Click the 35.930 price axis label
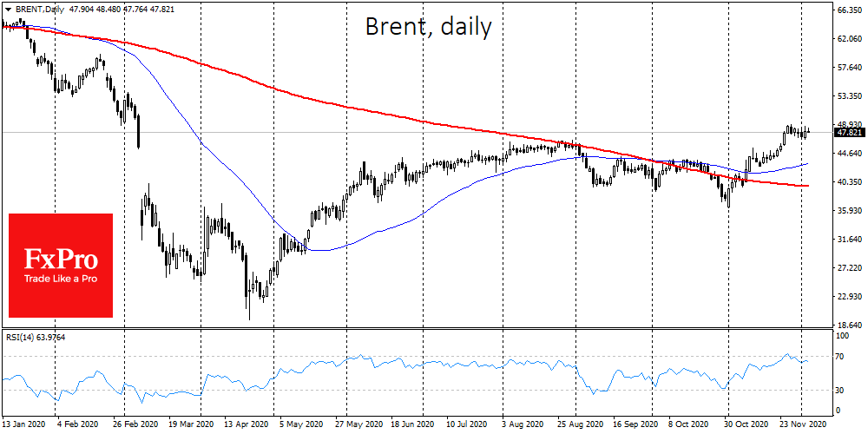 pyautogui.click(x=847, y=210)
